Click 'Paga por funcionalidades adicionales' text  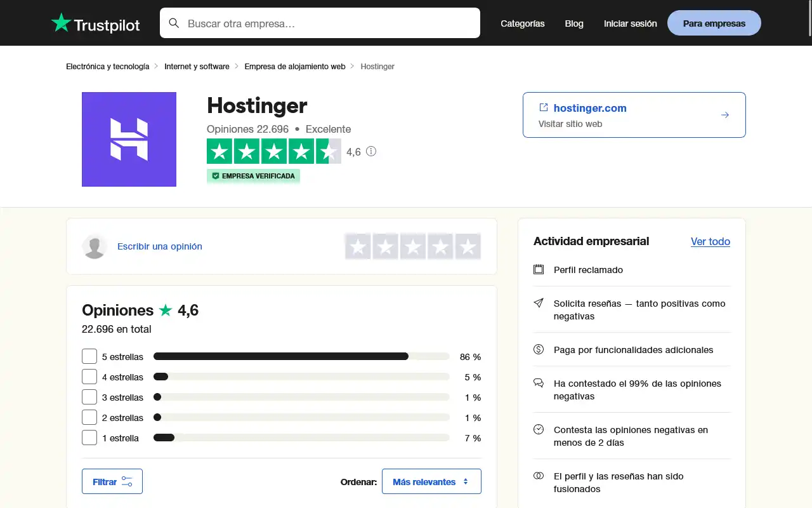(x=633, y=350)
